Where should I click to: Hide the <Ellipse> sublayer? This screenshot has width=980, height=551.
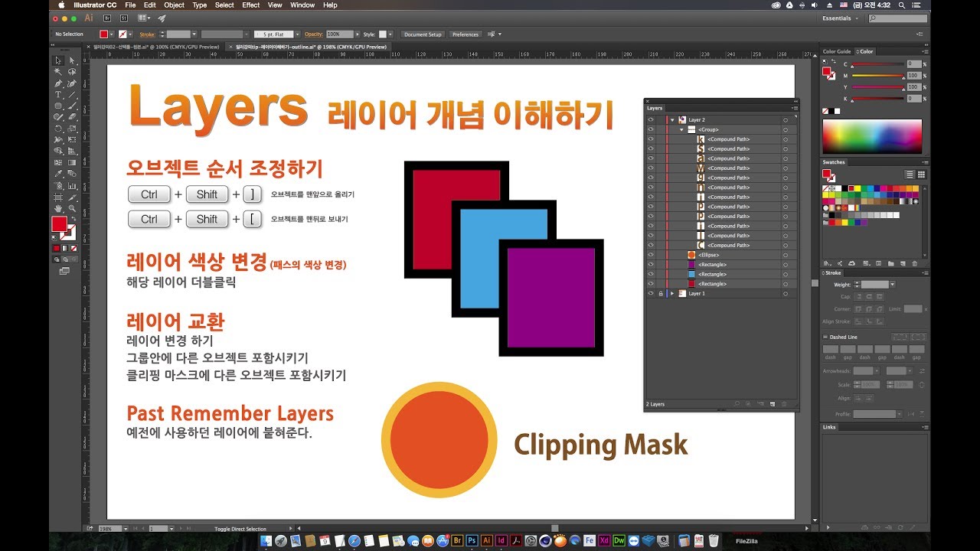[651, 255]
